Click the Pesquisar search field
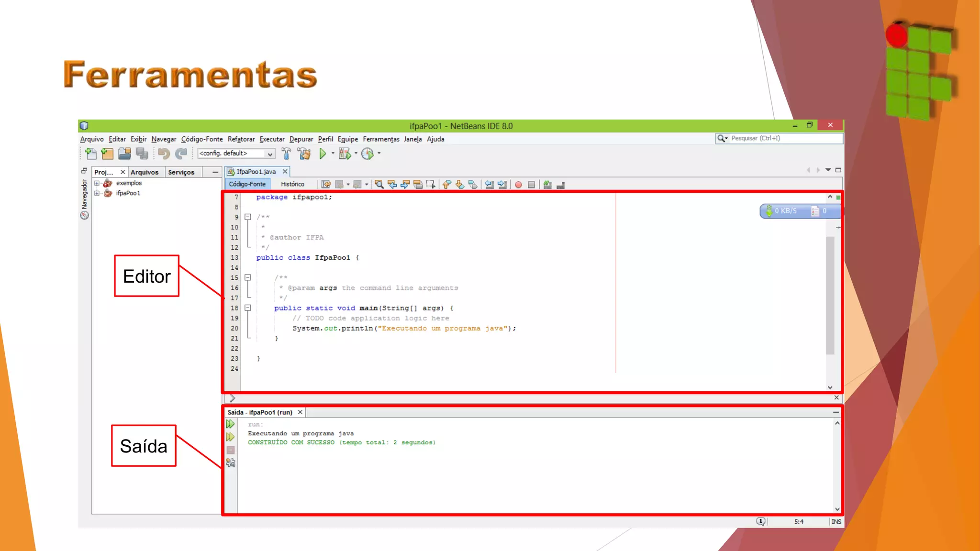980x551 pixels. click(785, 138)
